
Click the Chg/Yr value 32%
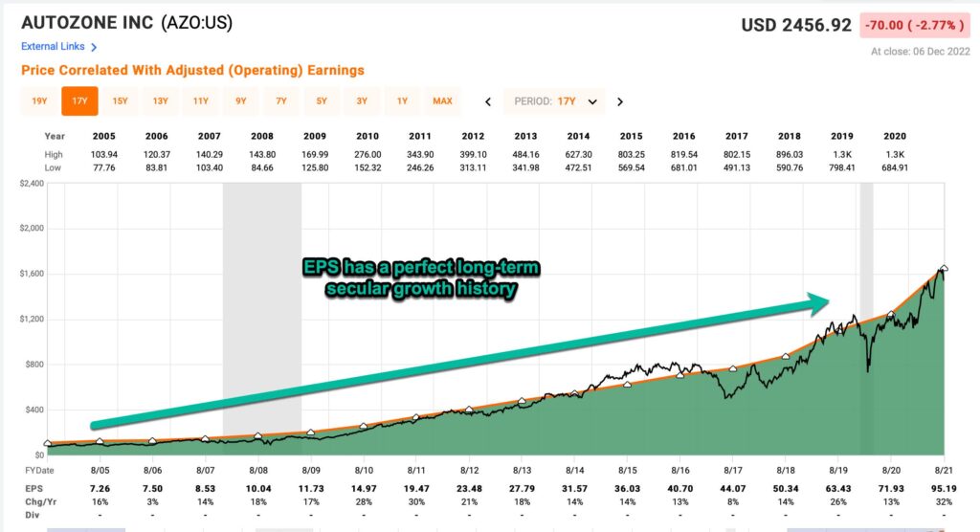point(944,502)
